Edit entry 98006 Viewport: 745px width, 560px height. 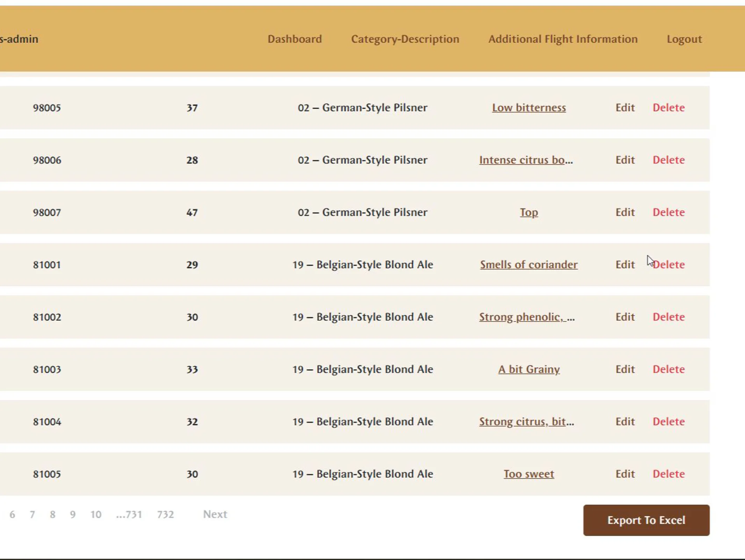tap(625, 160)
